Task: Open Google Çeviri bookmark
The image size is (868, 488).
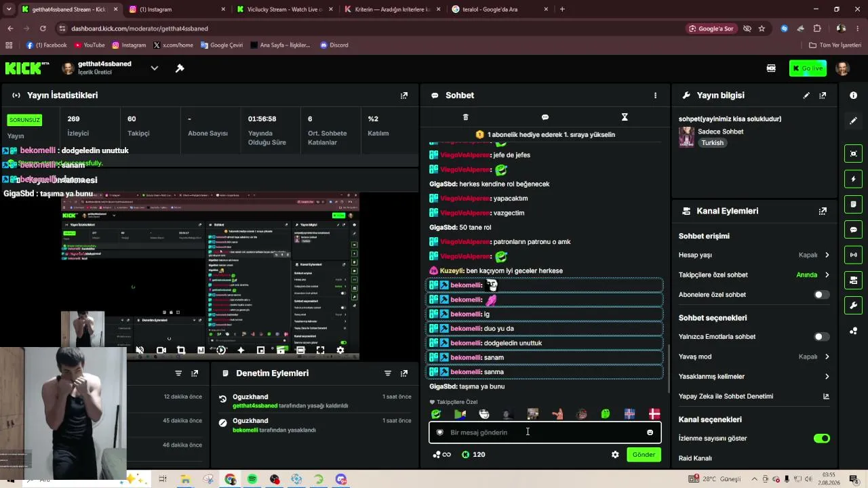Action: point(222,45)
